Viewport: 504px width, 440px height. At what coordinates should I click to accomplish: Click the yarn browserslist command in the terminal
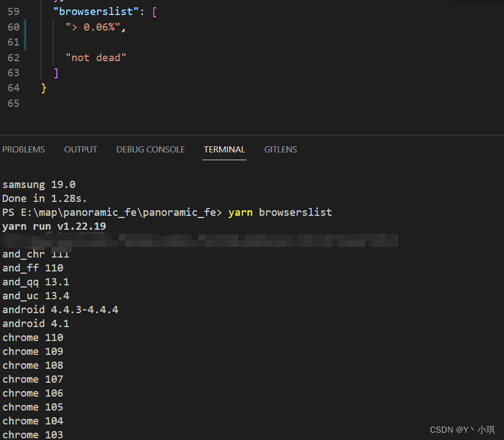coord(285,212)
